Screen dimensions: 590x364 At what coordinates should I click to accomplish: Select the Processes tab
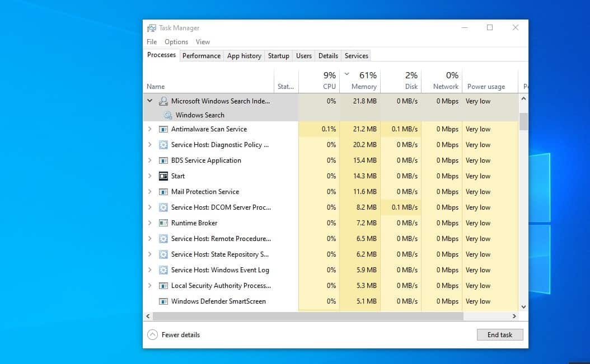click(161, 55)
